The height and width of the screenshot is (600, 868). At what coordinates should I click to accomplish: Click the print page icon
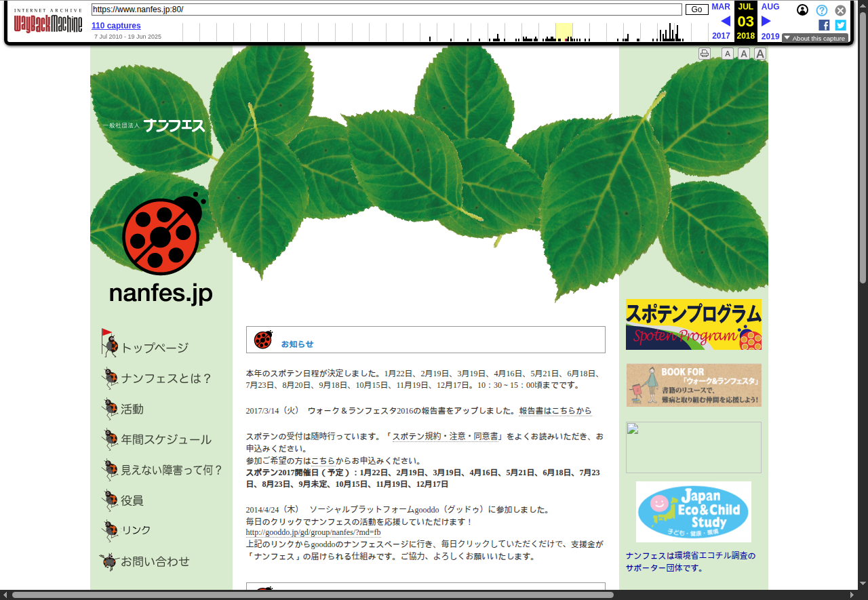click(705, 54)
